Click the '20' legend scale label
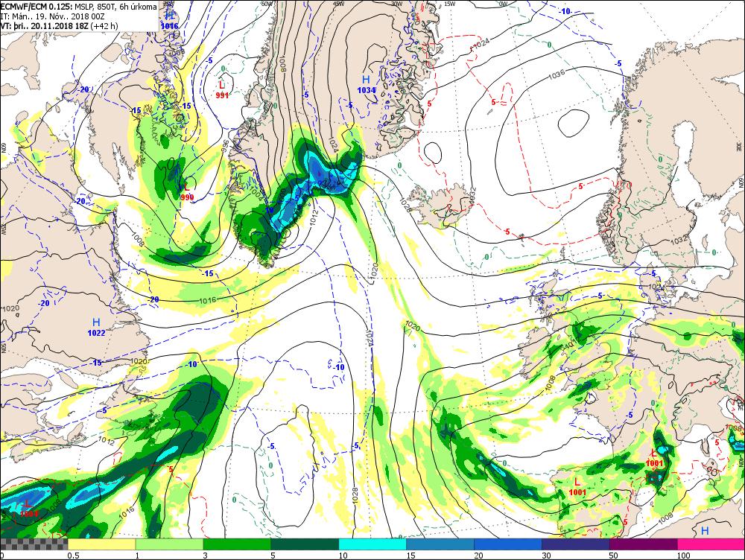This screenshot has width=745, height=560. pos(478,556)
